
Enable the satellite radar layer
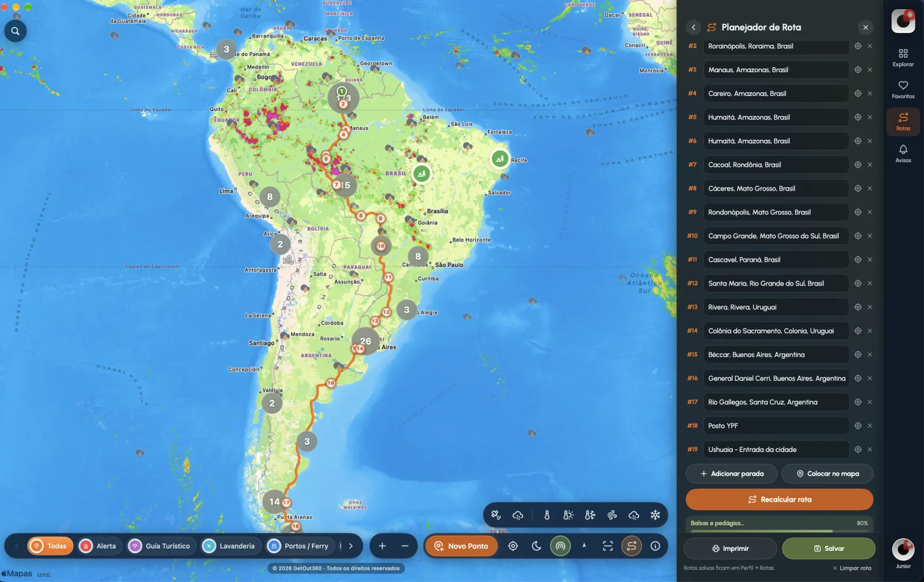496,515
